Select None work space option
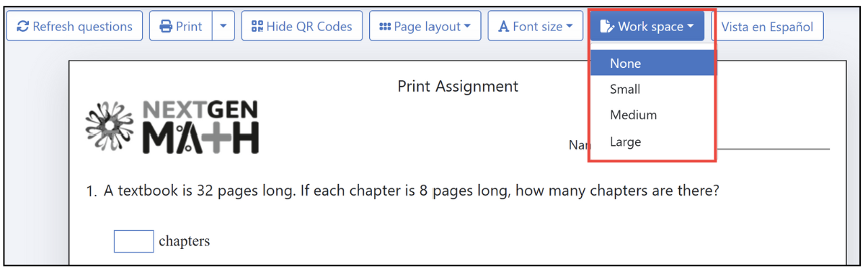868x270 pixels. coord(653,64)
